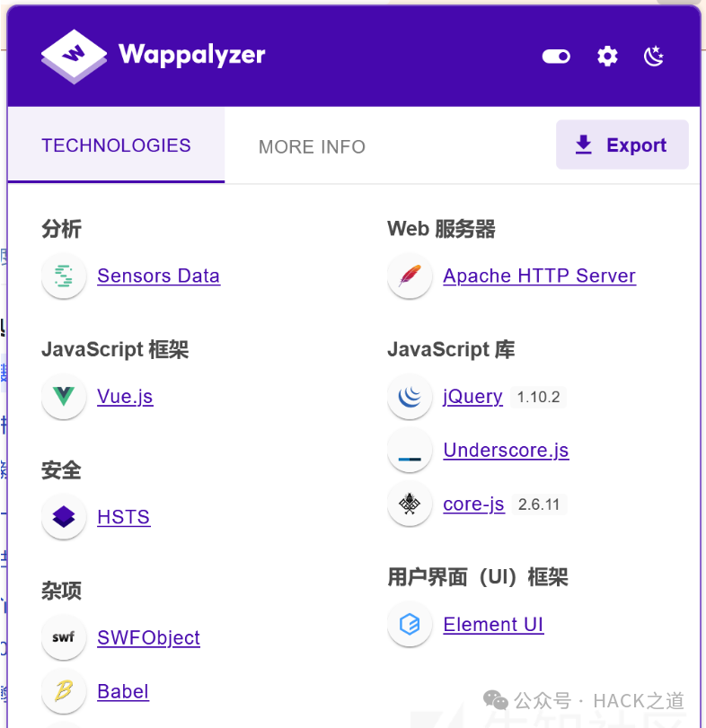The width and height of the screenshot is (706, 728).
Task: Open the Underscore.js link
Action: (x=506, y=451)
